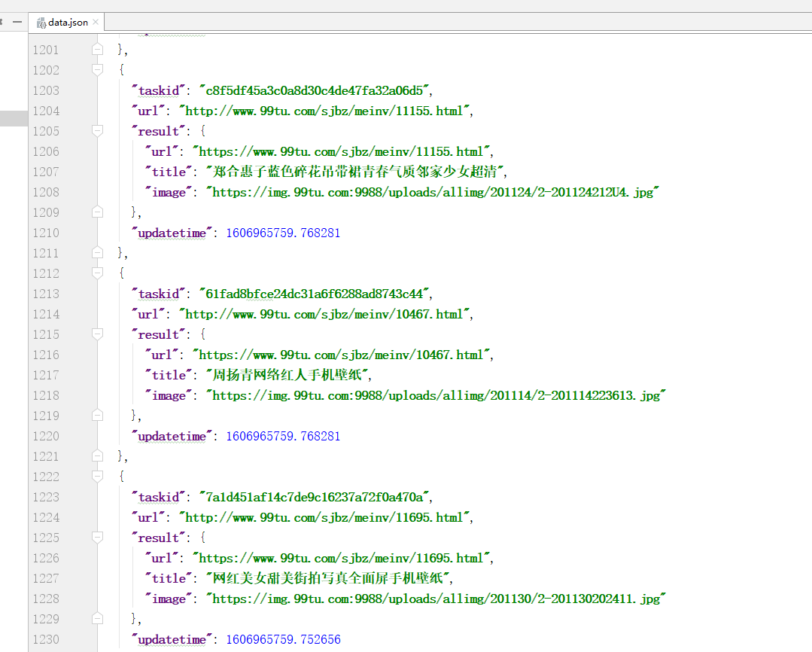Click image URL ending 2-201124212U4.jpg
The width and height of the screenshot is (812, 652).
point(433,192)
